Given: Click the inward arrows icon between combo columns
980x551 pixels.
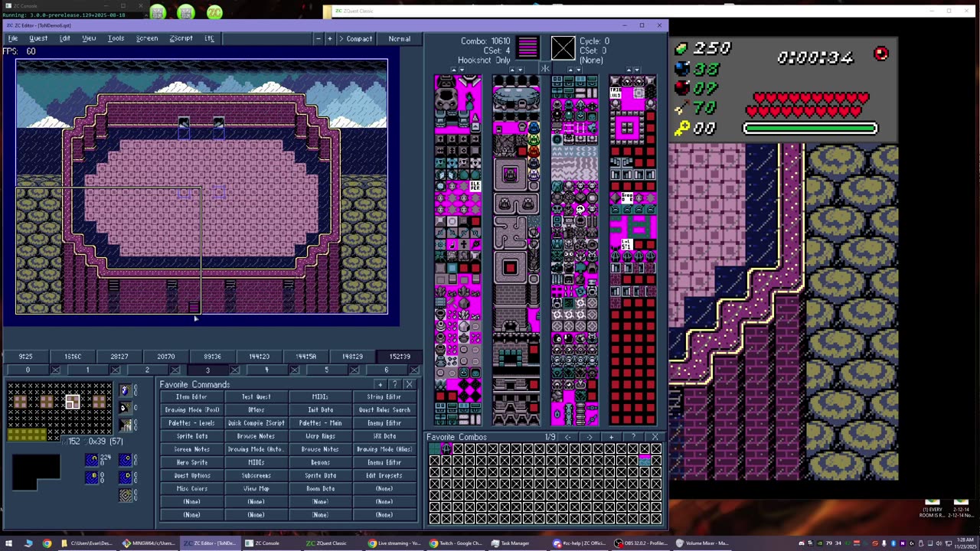Looking at the screenshot, I should 545,70.
